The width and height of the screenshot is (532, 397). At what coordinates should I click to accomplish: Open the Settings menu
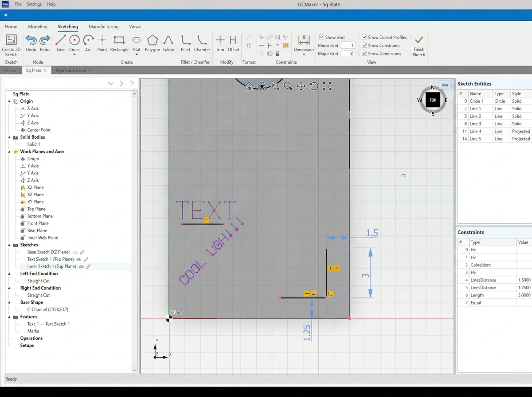[34, 4]
